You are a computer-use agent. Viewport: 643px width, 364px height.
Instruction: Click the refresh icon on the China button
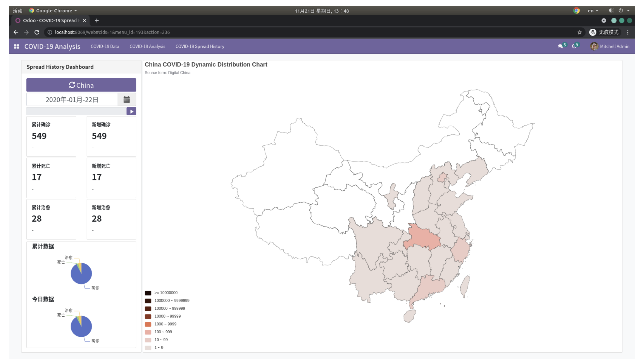[72, 85]
